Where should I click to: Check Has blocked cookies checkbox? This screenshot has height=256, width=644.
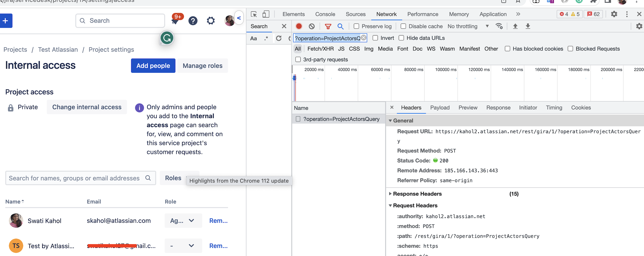tap(507, 49)
